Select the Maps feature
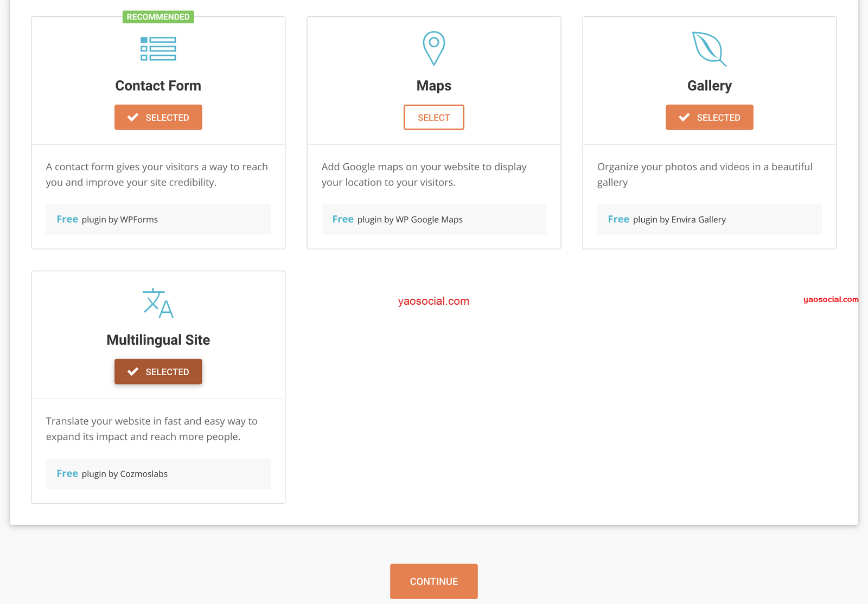 click(433, 117)
